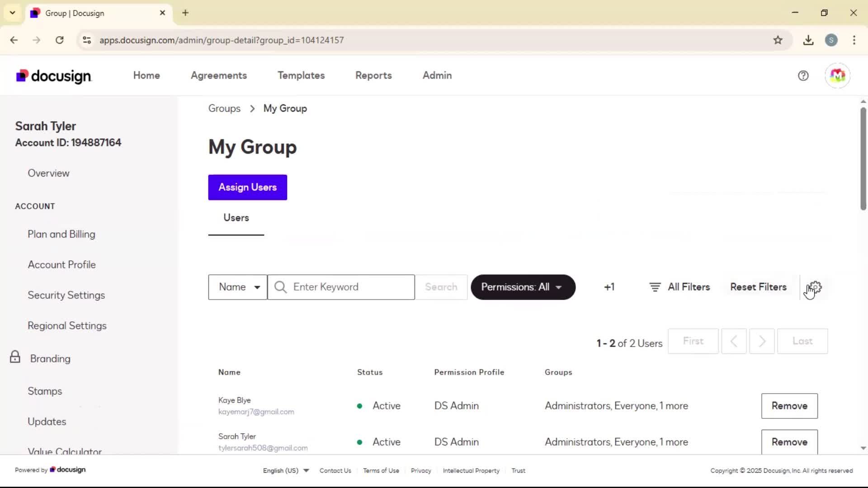
Task: Click the magnifier icon in keyword field
Action: (x=280, y=287)
